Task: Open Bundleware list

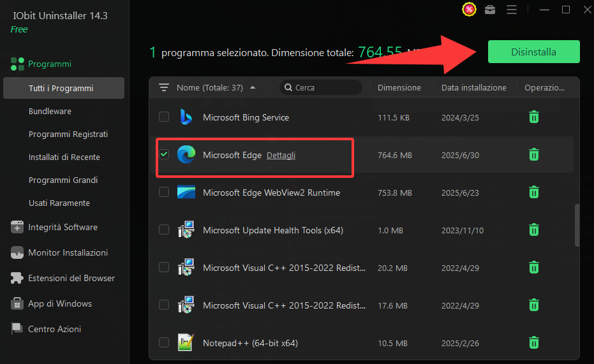Action: (x=50, y=112)
